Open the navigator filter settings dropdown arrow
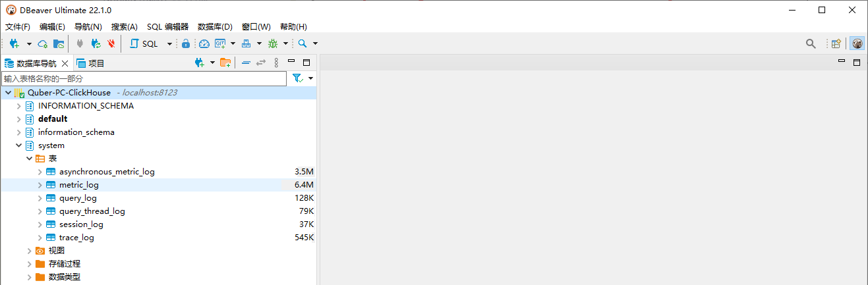868x285 pixels. (x=310, y=78)
